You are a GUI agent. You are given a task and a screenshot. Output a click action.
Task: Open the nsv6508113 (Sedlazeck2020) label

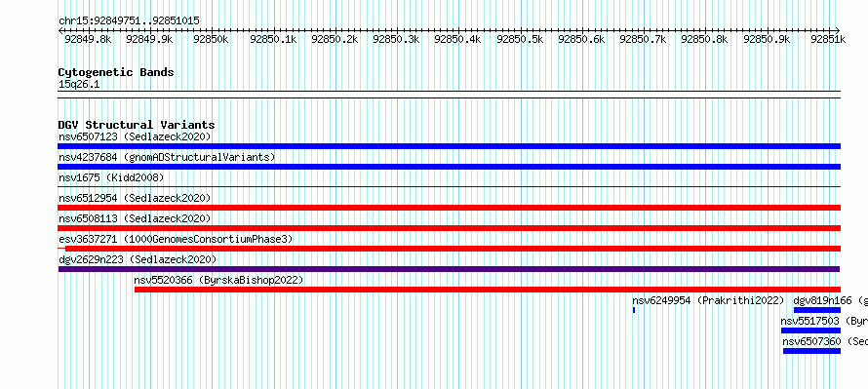pyautogui.click(x=135, y=218)
